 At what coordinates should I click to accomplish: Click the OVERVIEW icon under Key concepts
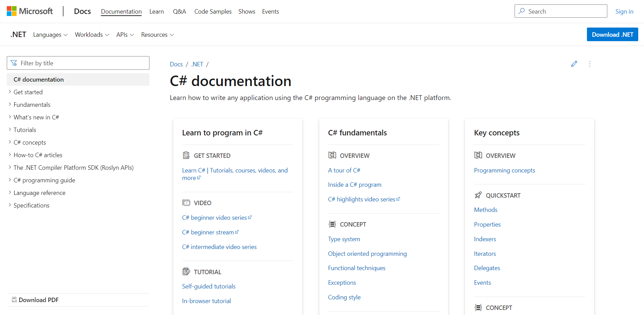point(478,155)
